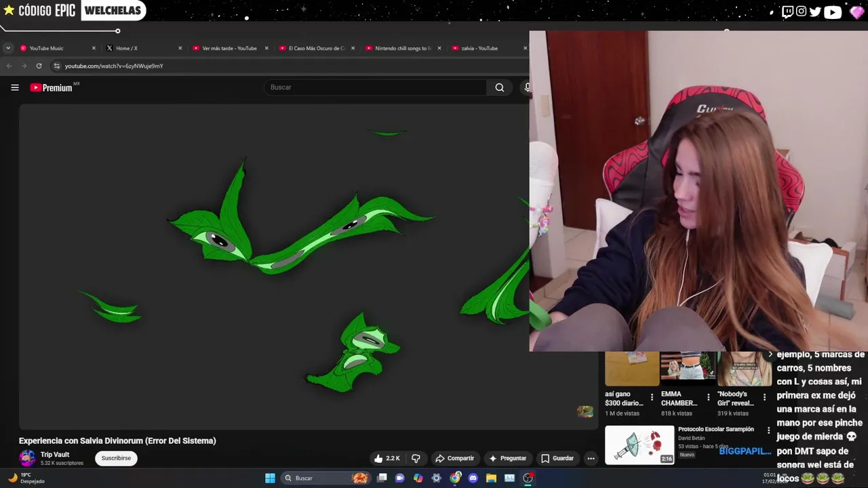Open the purple video chat app on taskbar
868x488 pixels.
click(400, 478)
